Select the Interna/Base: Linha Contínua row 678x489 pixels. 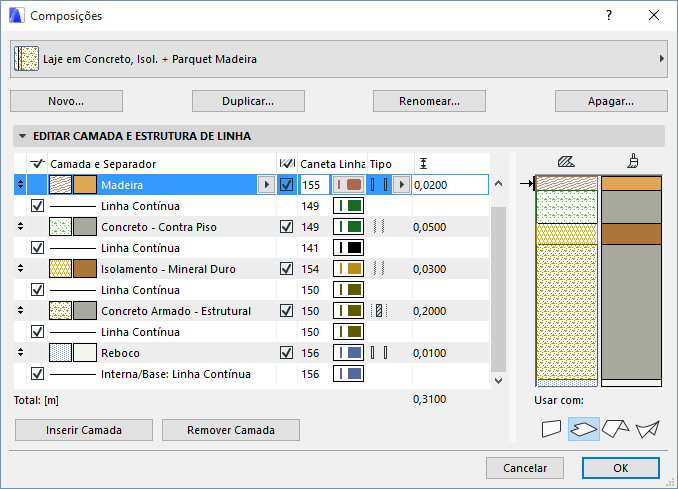pos(252,374)
